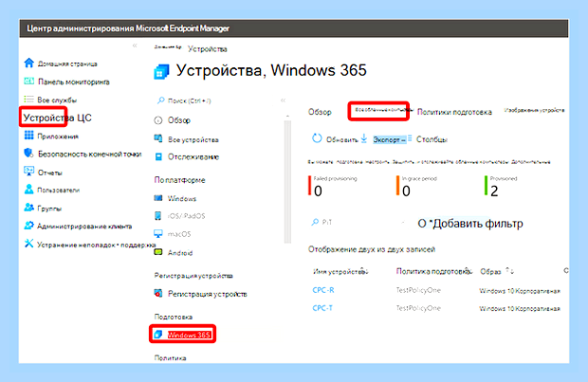Switch to Политики подготовки tab
The width and height of the screenshot is (588, 382).
click(x=454, y=112)
